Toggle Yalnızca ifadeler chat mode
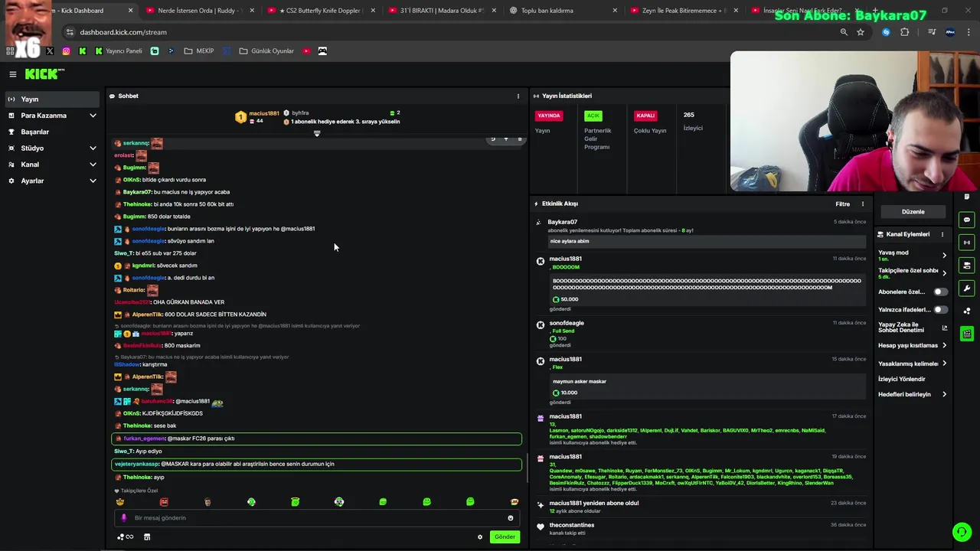Screen dimensions: 980x551 (x=939, y=310)
